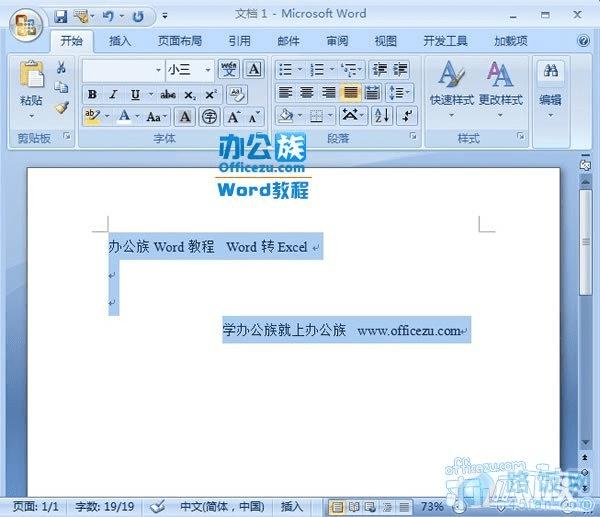
Task: Apply the paragraph shading color
Action: (286, 116)
